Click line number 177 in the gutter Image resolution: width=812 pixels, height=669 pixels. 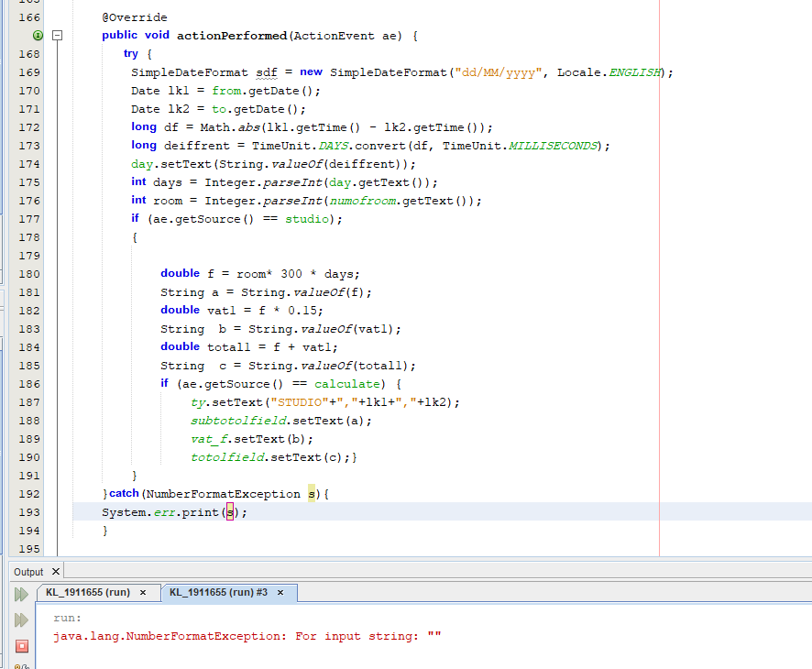tap(29, 219)
